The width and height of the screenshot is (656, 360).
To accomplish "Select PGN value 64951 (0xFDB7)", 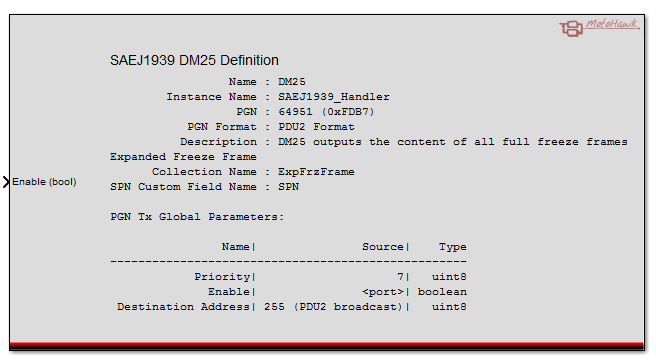I will click(326, 112).
